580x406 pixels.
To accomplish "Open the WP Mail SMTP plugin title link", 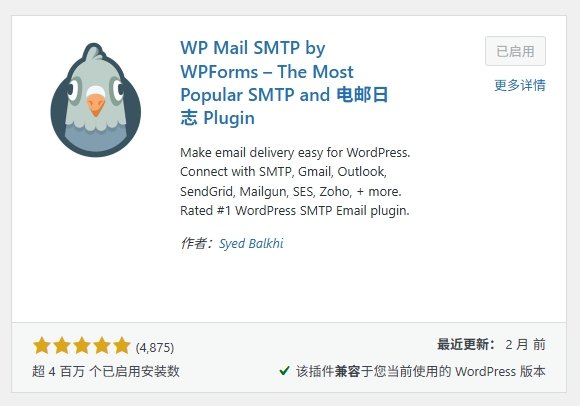I will [x=284, y=83].
